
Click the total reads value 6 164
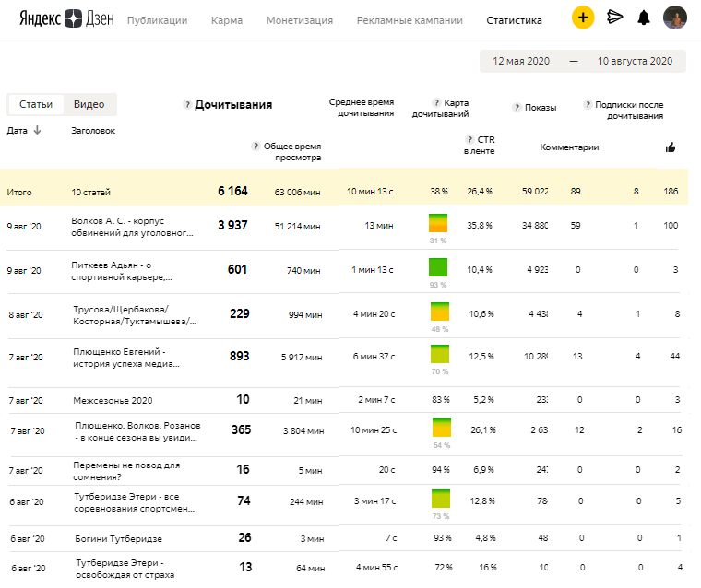click(x=232, y=191)
